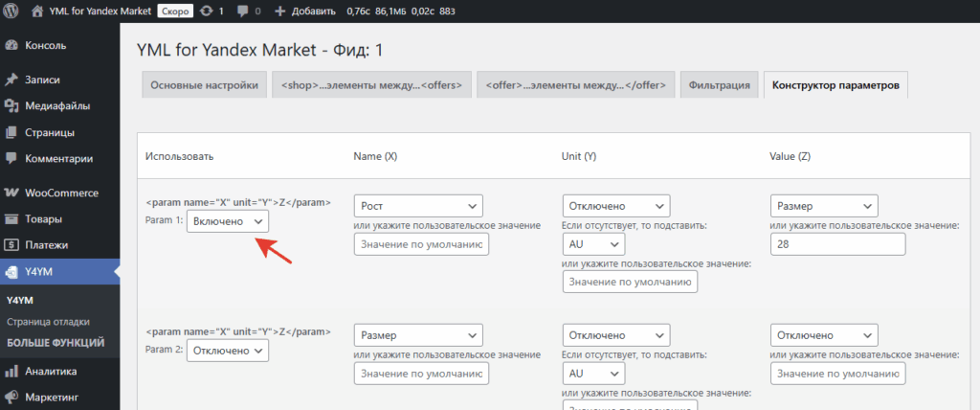980x410 pixels.
Task: Click the БОЛЬШЕ ФУНКЦИЙ link
Action: pos(56,342)
